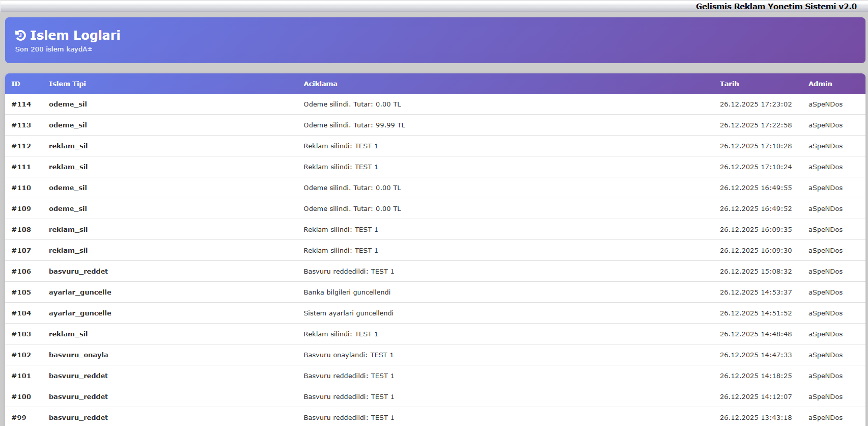Select the Islem Tipi column header
The image size is (868, 426).
(x=67, y=84)
